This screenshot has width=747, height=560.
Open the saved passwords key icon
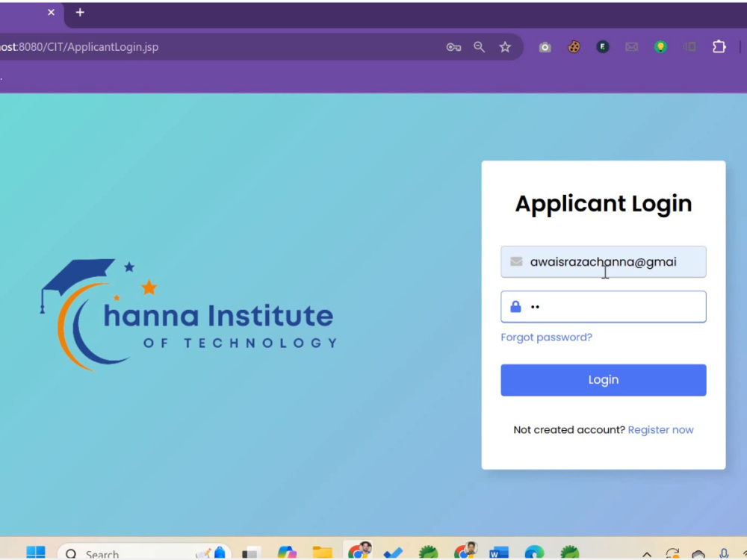pos(453,46)
